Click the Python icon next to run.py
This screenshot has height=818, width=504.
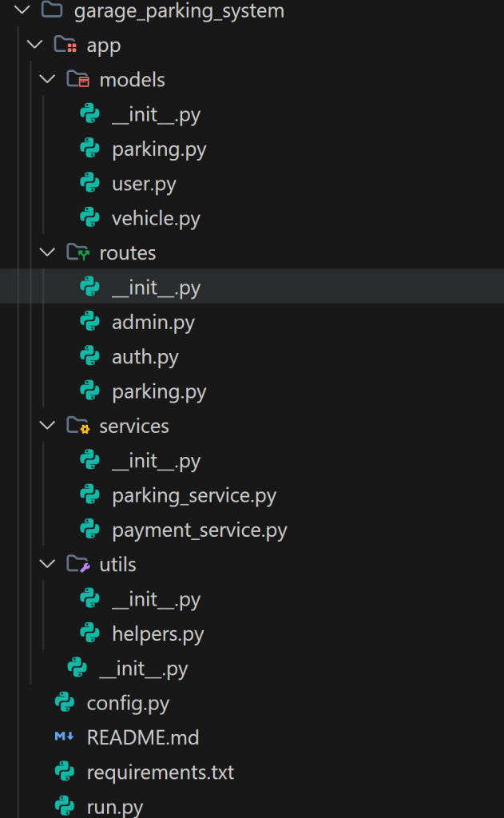coord(65,807)
